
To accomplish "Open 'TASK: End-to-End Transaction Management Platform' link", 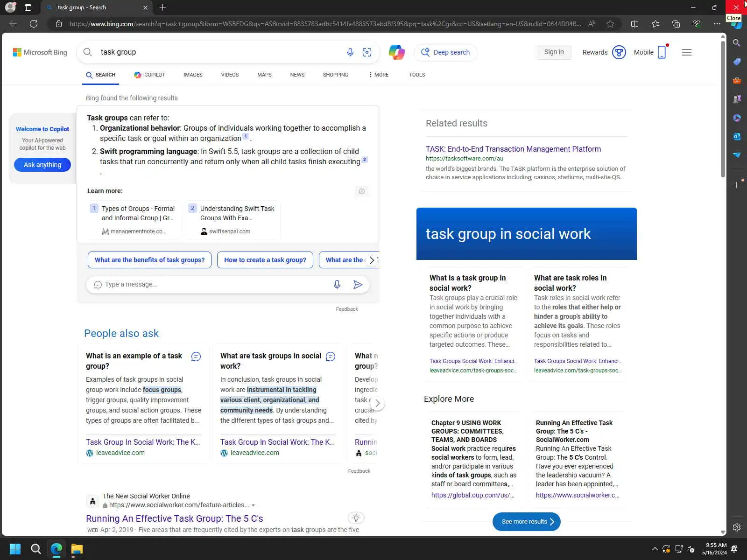I will pos(513,149).
